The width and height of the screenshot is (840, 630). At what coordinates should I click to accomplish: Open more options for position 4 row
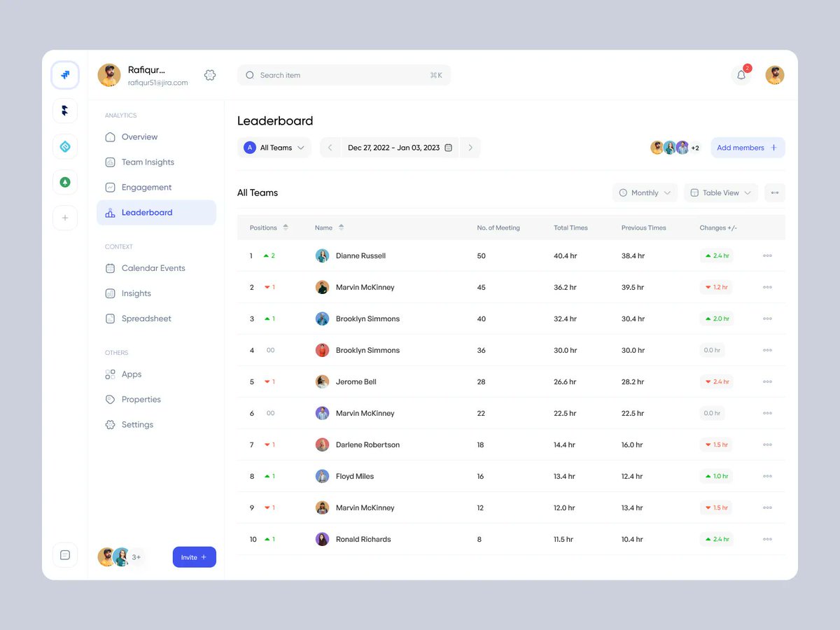[x=767, y=350]
